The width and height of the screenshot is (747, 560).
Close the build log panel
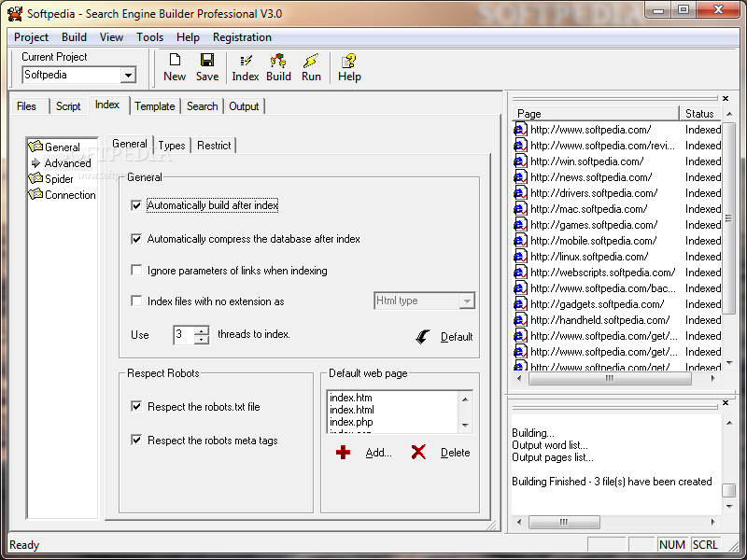pos(726,403)
